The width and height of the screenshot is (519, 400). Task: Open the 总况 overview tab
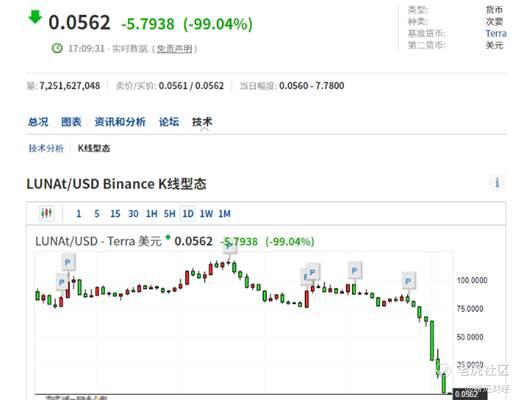38,122
